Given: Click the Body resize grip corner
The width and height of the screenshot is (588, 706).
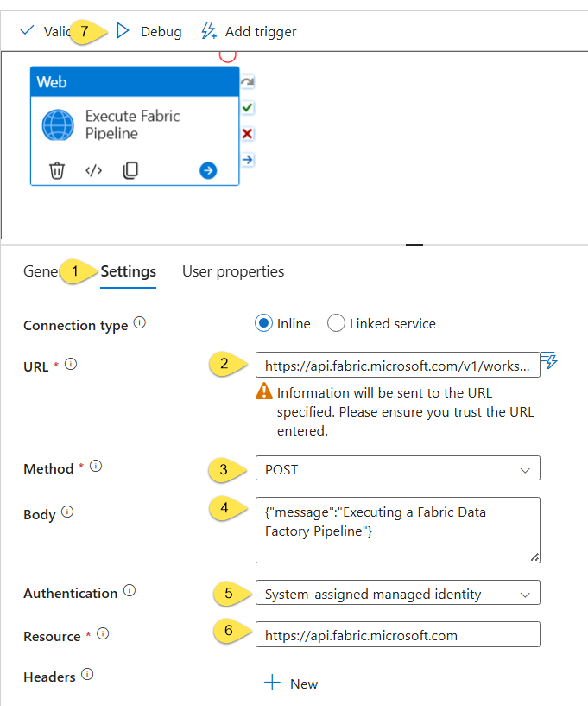Looking at the screenshot, I should pos(534,557).
